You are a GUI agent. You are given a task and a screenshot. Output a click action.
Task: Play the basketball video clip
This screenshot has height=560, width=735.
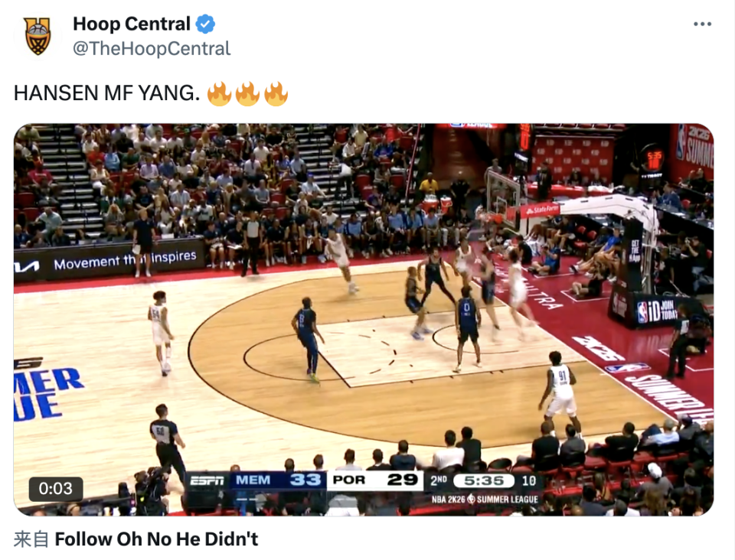pyautogui.click(x=364, y=320)
